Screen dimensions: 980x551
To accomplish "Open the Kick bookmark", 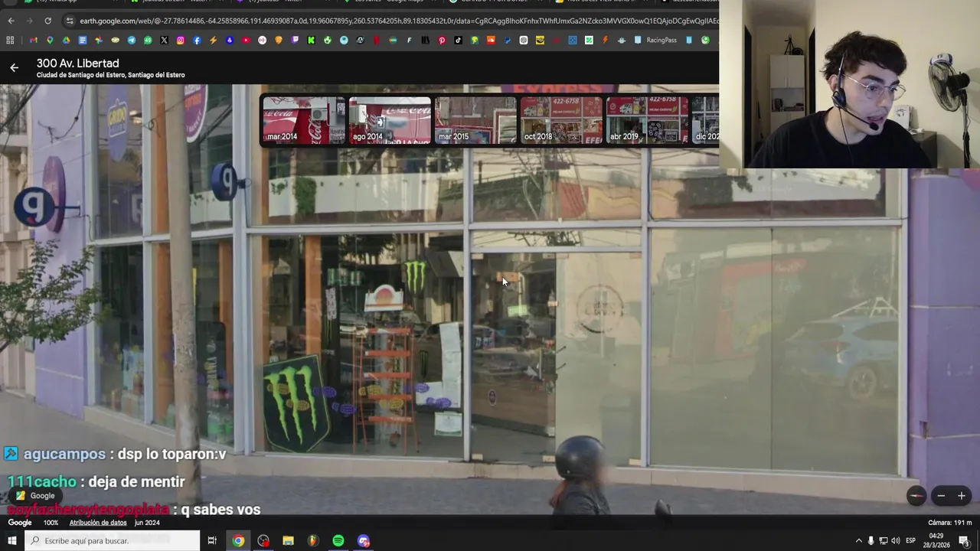I will tap(311, 40).
